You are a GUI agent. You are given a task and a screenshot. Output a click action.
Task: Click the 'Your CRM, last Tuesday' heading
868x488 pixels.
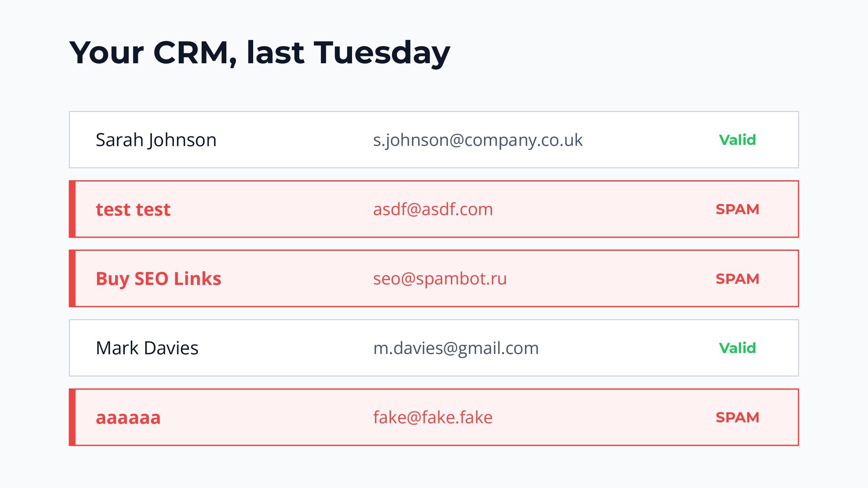tap(259, 53)
